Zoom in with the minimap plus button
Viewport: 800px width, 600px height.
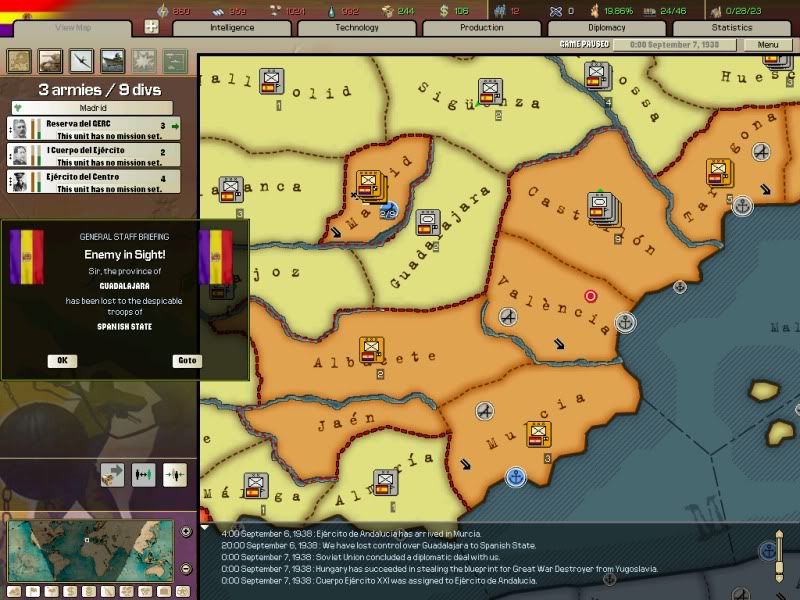(186, 532)
